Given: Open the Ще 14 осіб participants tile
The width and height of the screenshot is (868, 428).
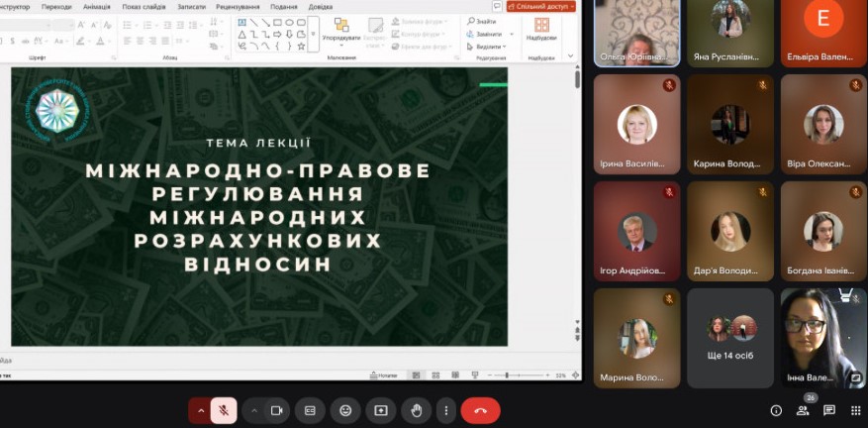Looking at the screenshot, I should [x=731, y=337].
